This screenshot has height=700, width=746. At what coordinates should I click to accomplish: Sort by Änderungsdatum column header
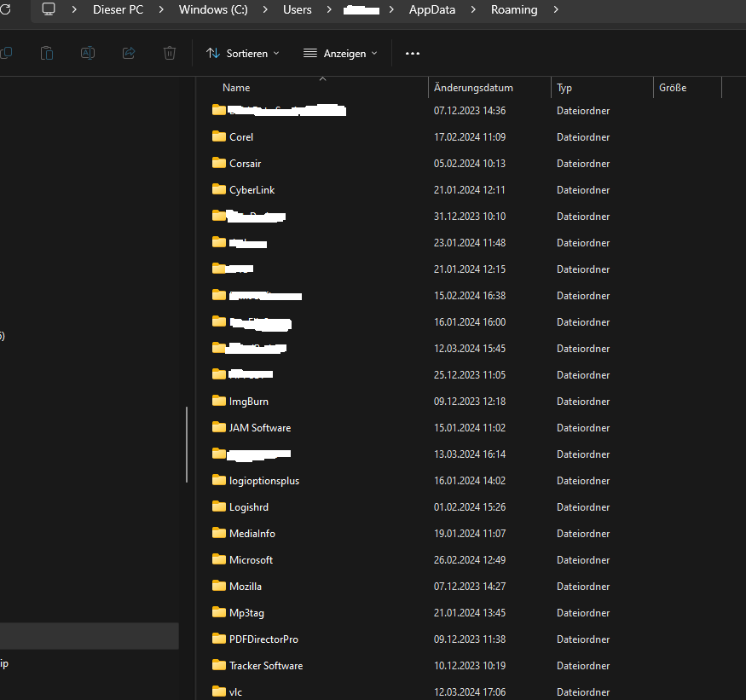pos(473,88)
